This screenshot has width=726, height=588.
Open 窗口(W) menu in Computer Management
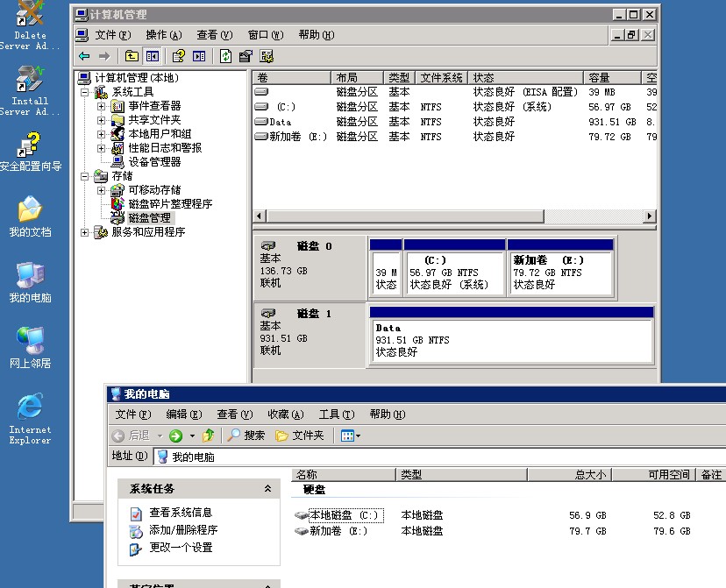click(266, 35)
